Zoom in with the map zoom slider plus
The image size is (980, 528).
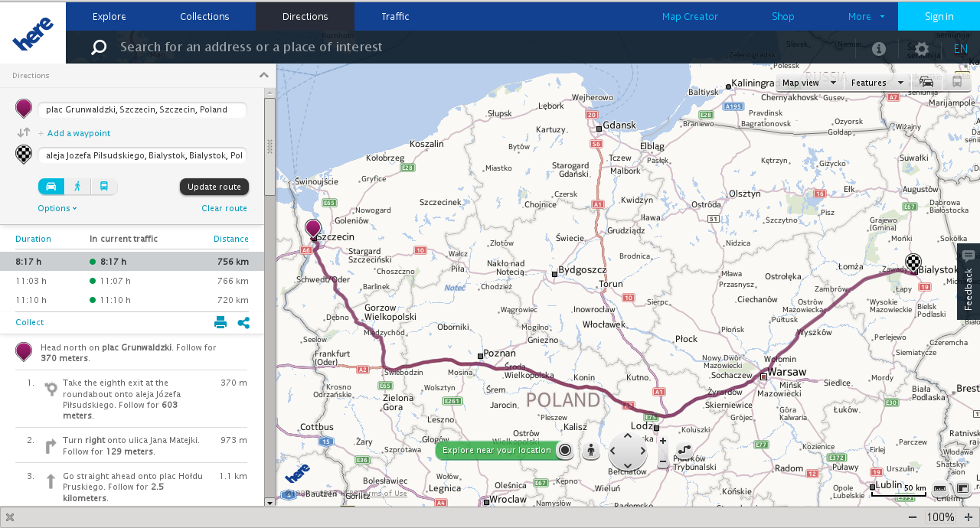pos(663,441)
